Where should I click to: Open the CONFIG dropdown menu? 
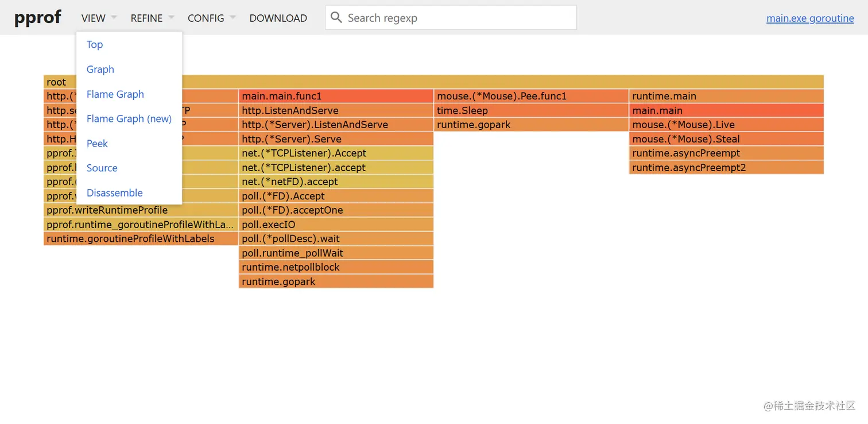211,18
